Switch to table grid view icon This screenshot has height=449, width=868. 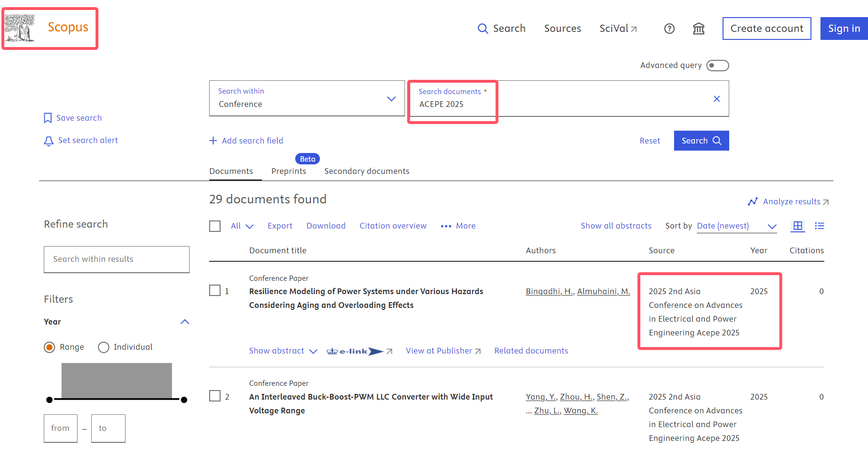pyautogui.click(x=798, y=226)
